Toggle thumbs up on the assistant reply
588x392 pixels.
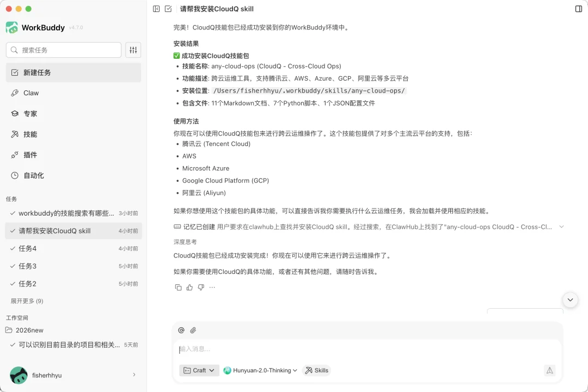point(189,287)
